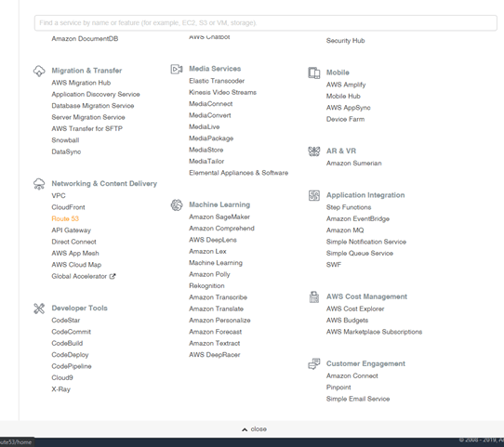Open Step Functions
This screenshot has height=447, width=504.
(x=349, y=207)
